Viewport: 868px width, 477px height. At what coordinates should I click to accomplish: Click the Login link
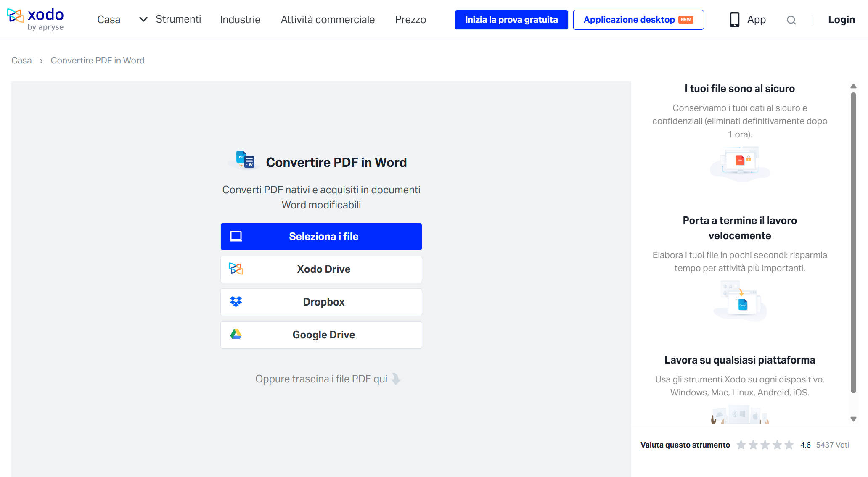tap(842, 20)
